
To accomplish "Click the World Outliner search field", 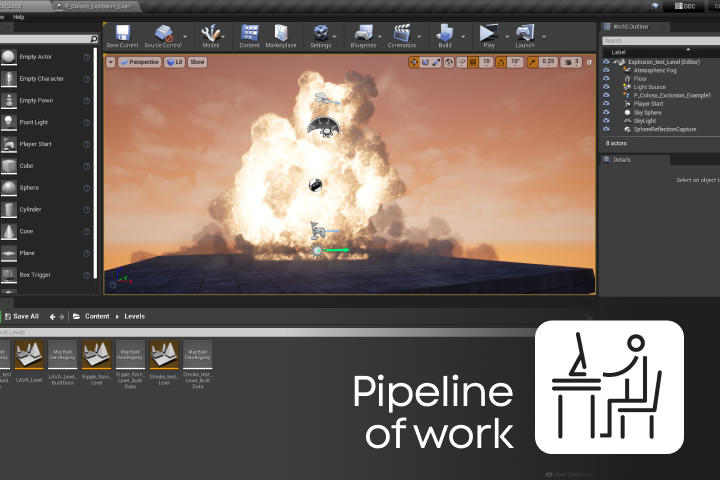I will coord(661,41).
